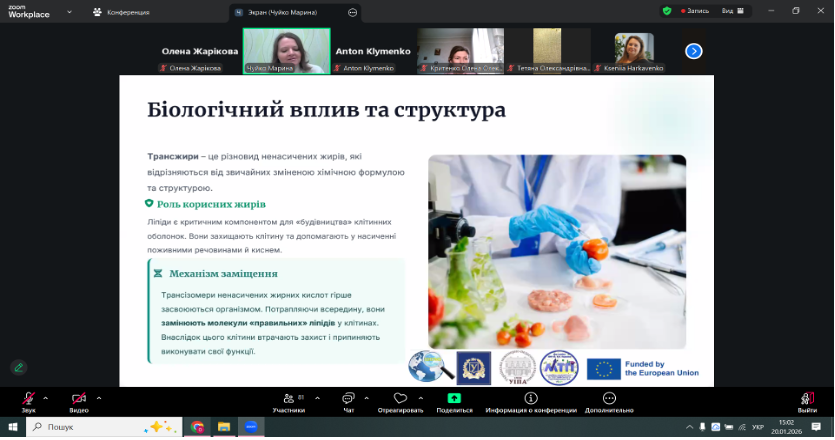Click the bold word 'Трансжири'
Viewport: 835px width, 440px height.
point(173,157)
